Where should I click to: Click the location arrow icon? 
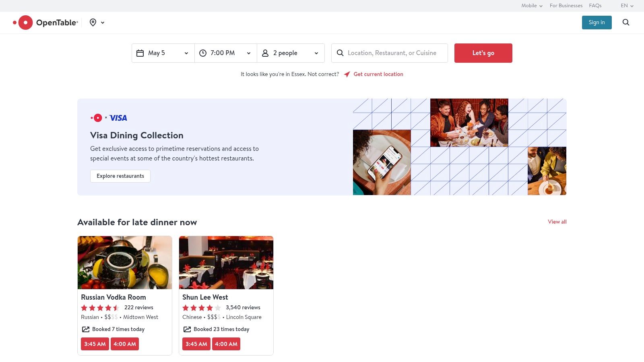point(347,74)
